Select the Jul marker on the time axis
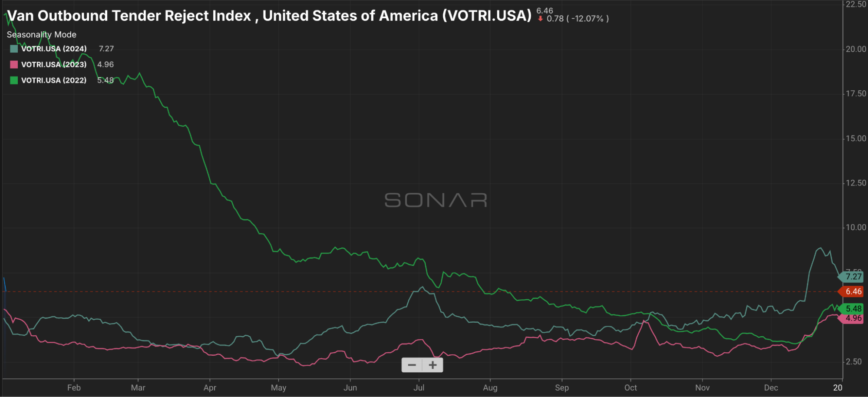868x397 pixels. 419,387
